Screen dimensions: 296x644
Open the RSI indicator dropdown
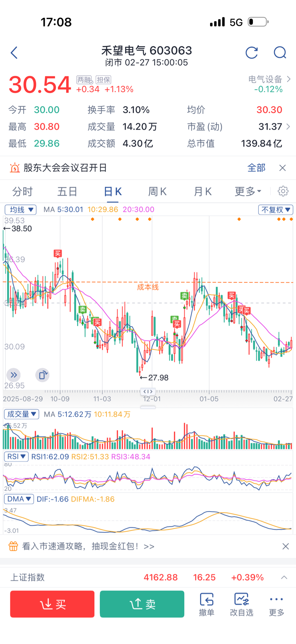tap(16, 456)
